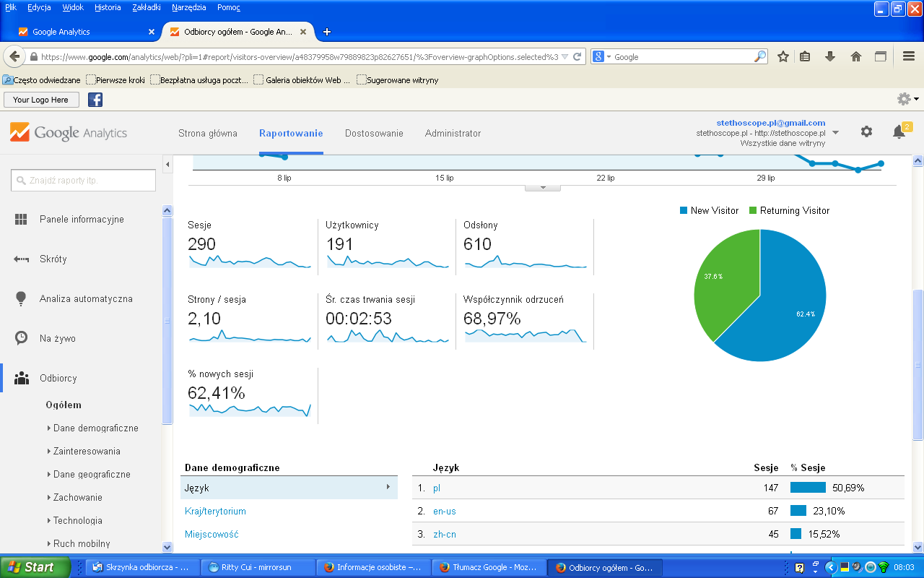
Task: Reload the page with the refresh icon
Action: point(577,56)
